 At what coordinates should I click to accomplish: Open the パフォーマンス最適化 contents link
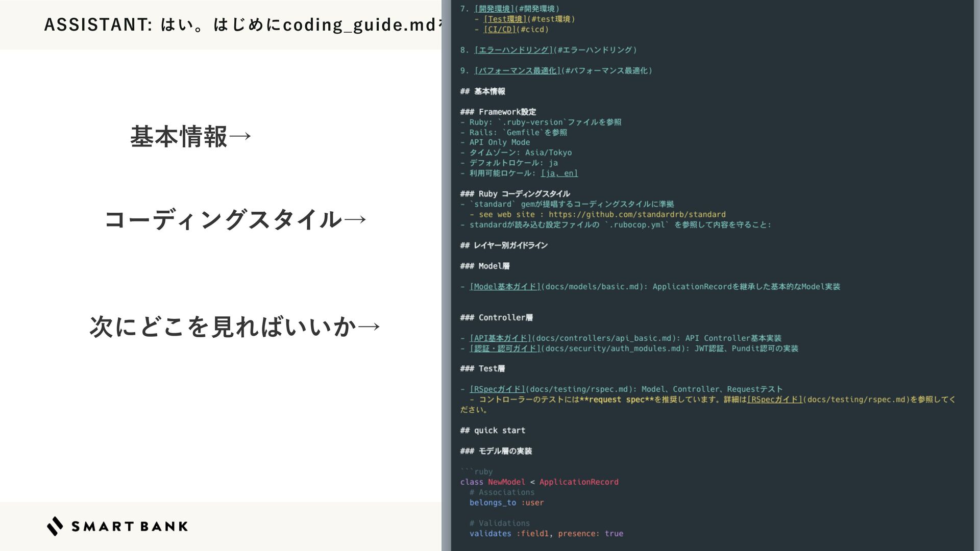click(x=518, y=71)
